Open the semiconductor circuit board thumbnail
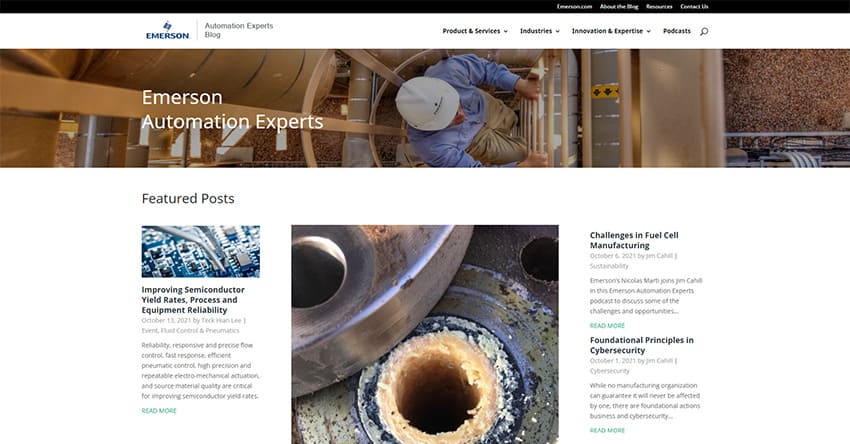This screenshot has width=850, height=444. [x=201, y=252]
